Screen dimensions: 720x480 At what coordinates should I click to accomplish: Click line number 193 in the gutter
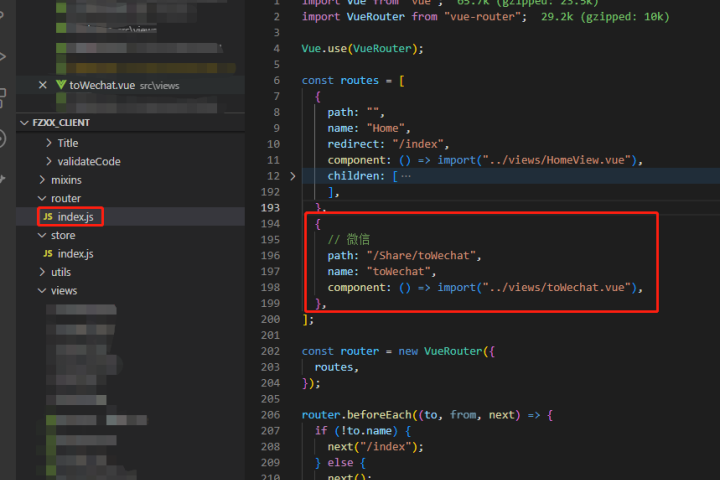pyautogui.click(x=272, y=207)
